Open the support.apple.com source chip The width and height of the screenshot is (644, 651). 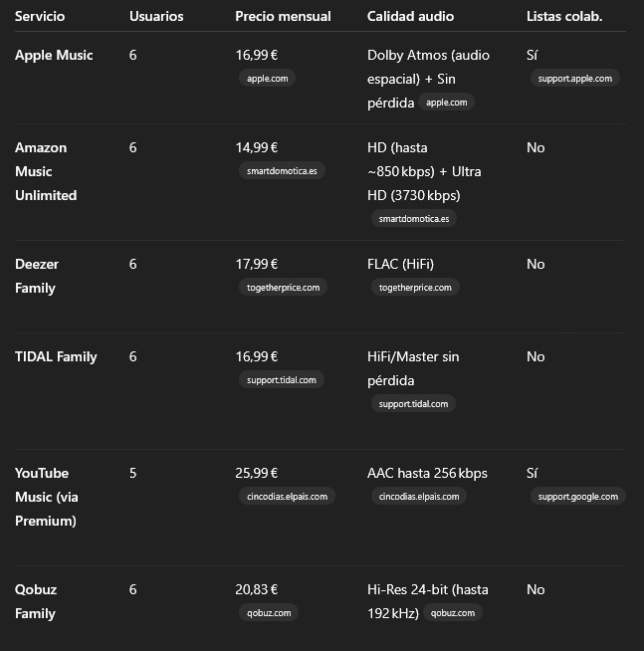click(574, 78)
